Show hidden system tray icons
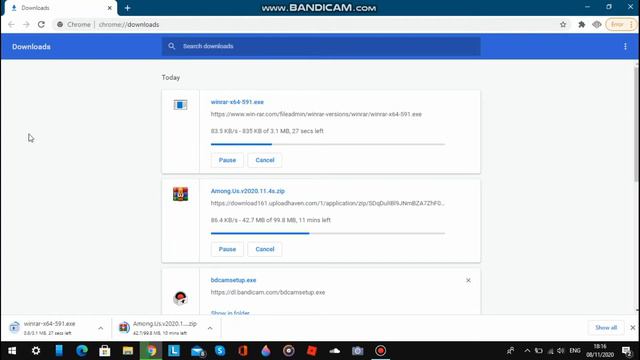 (x=527, y=351)
